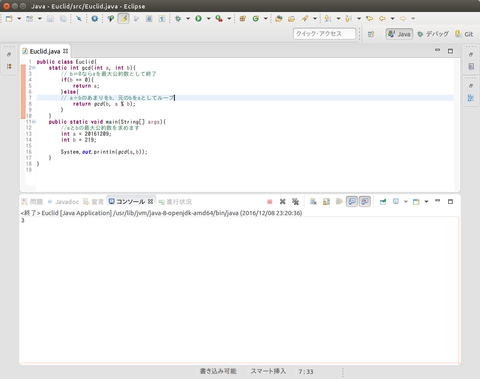This screenshot has width=480, height=379.
Task: Click Package Explorer icon in left trim
Action: (x=9, y=66)
